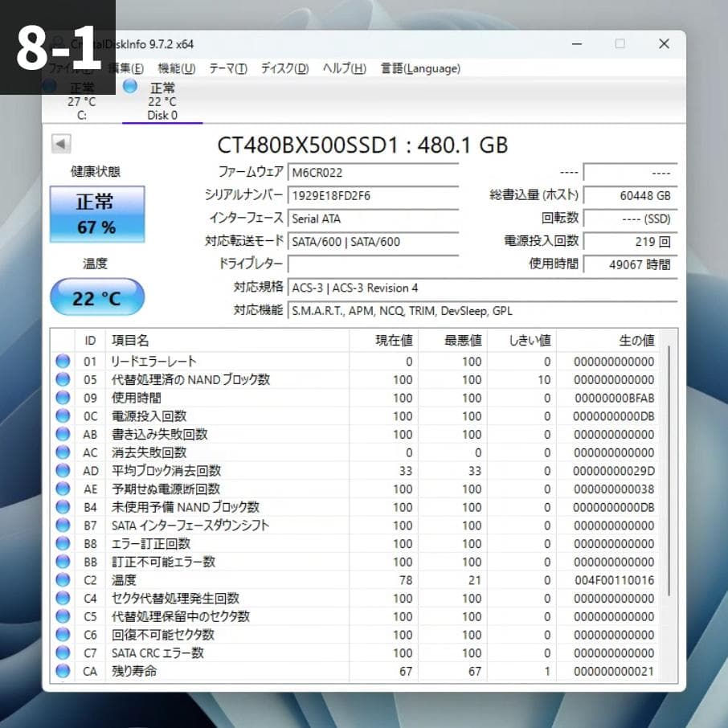Click the blue status dot beside リードエラーレート
Image resolution: width=728 pixels, height=728 pixels.
(x=63, y=361)
